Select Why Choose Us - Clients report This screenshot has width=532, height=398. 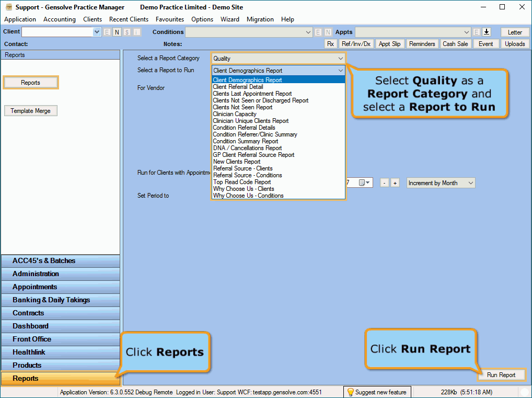pyautogui.click(x=278, y=189)
